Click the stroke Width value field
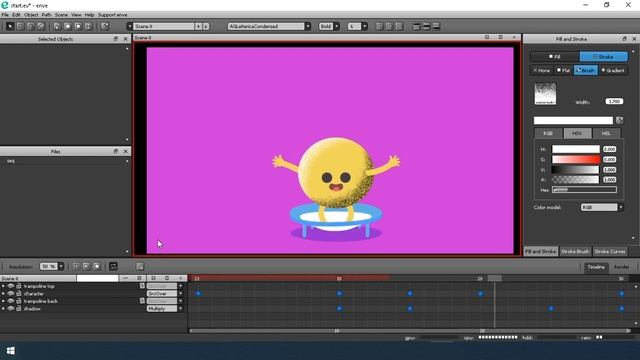This screenshot has width=640, height=360. [x=614, y=101]
